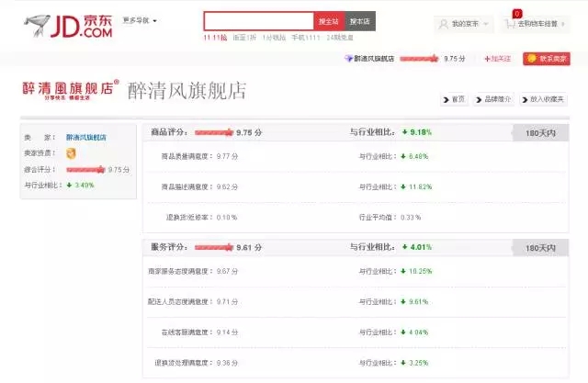Open 醉清风旗舰店 link in the top bar
The height and width of the screenshot is (383, 588).
tap(374, 59)
